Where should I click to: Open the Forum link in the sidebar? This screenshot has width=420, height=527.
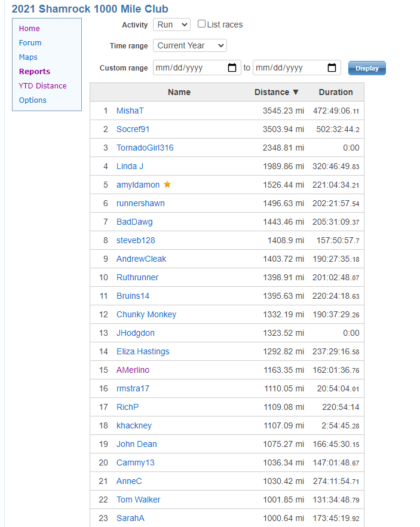[x=30, y=42]
